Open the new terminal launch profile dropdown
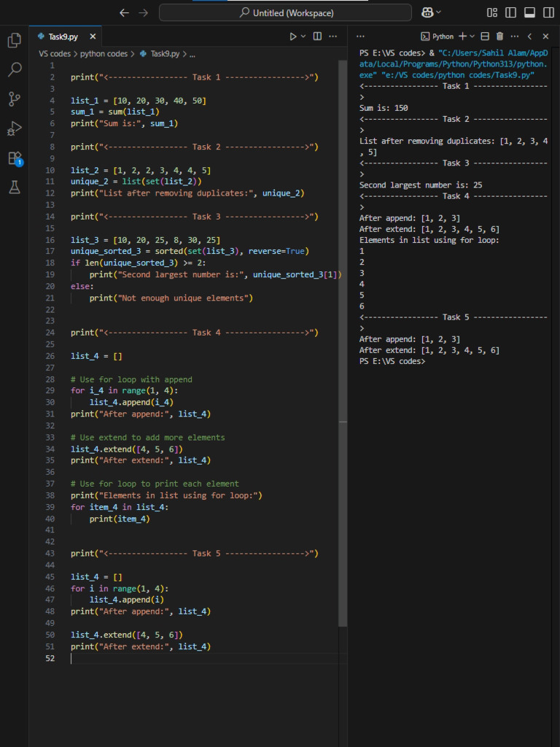 click(x=472, y=36)
